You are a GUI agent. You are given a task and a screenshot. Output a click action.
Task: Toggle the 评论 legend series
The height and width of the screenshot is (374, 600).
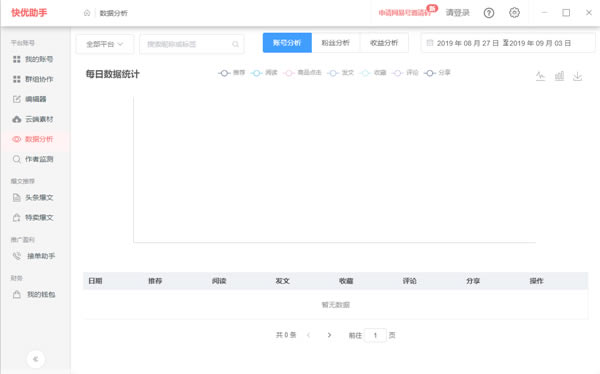point(406,73)
